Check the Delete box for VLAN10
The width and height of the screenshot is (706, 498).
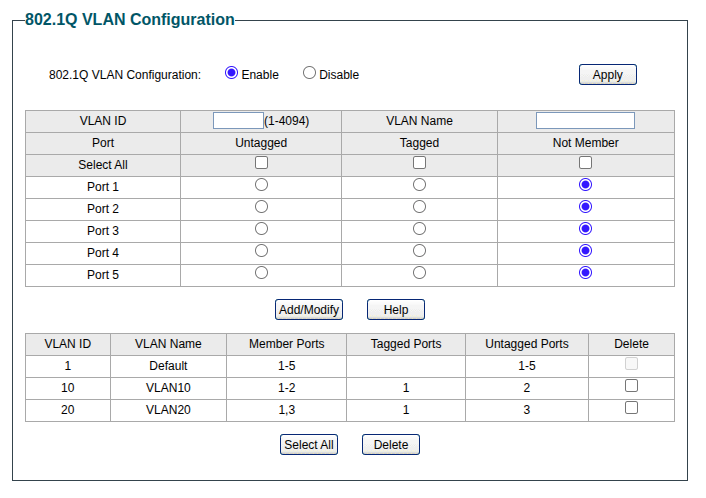click(x=631, y=386)
